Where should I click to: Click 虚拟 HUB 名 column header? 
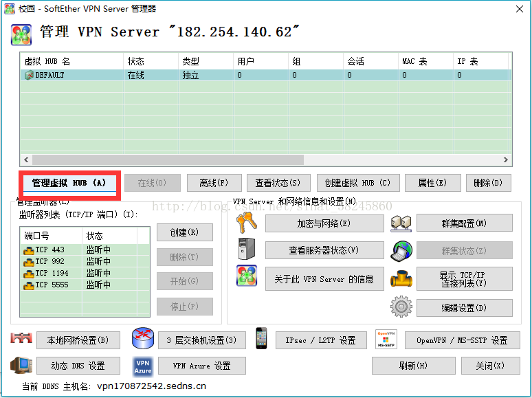pyautogui.click(x=71, y=61)
